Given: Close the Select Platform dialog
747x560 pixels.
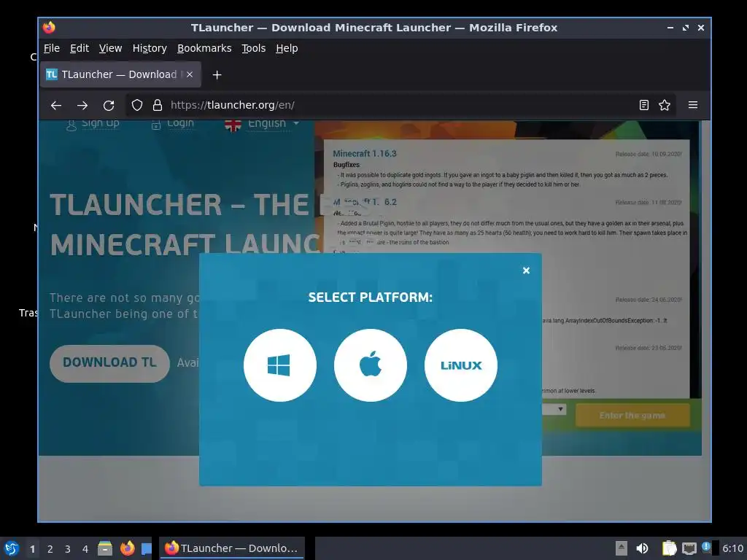Looking at the screenshot, I should (526, 271).
